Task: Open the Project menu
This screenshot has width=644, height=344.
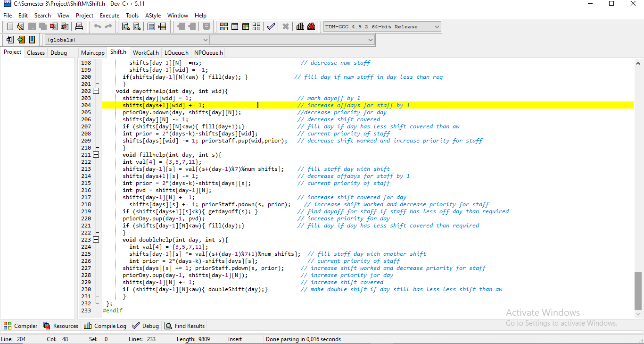Action: (x=85, y=16)
